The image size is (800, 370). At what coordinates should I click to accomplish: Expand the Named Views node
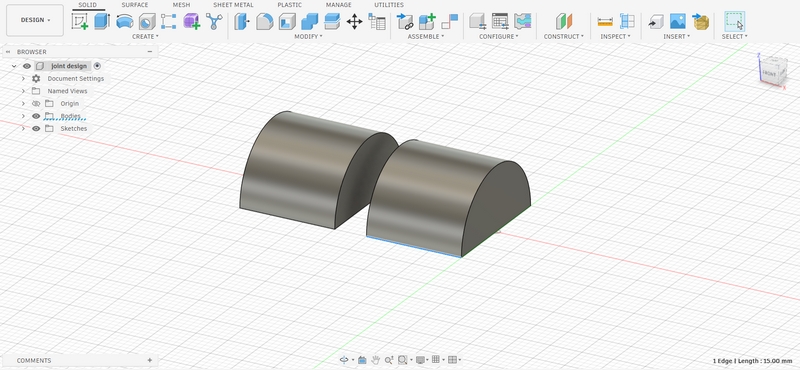pyautogui.click(x=23, y=91)
